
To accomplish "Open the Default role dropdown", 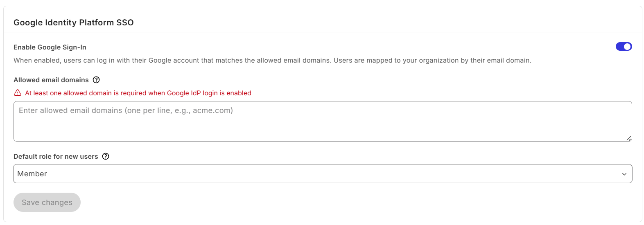I will [x=323, y=174].
